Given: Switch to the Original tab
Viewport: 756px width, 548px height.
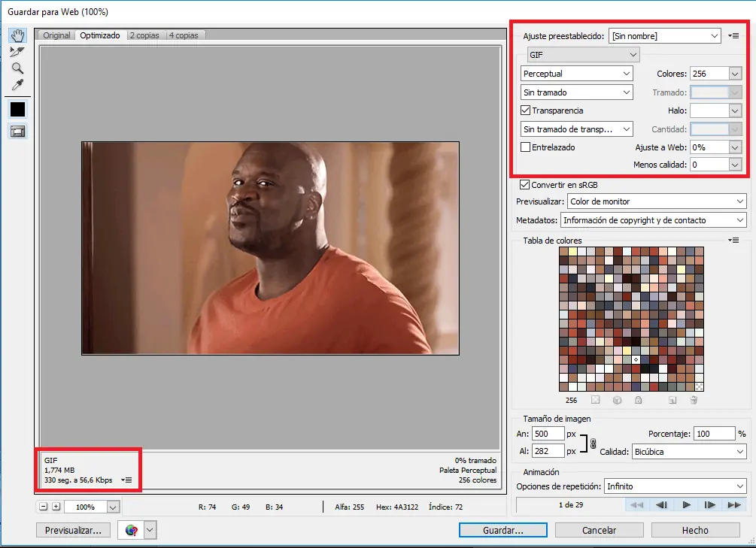Looking at the screenshot, I should (x=56, y=35).
